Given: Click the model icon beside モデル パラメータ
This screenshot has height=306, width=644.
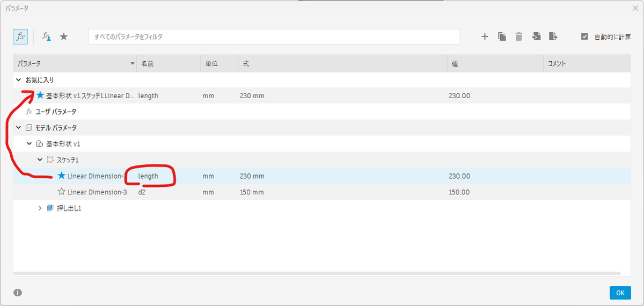Looking at the screenshot, I should click(29, 128).
